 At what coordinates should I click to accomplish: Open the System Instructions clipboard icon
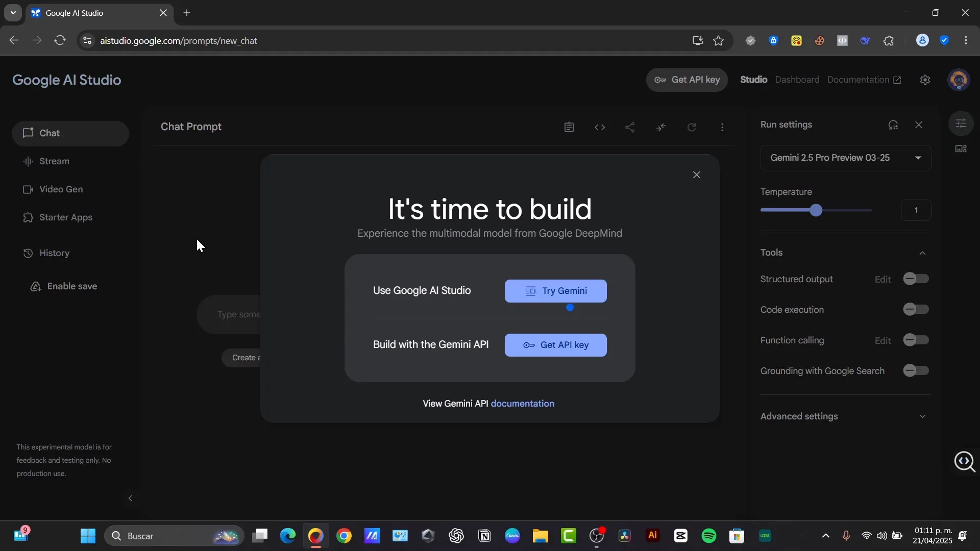point(569,127)
